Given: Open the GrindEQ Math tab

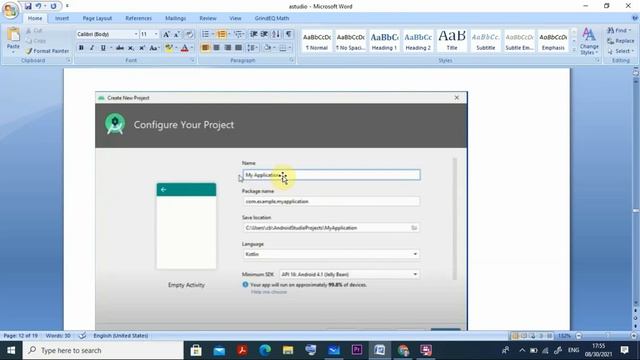Looking at the screenshot, I should 272,18.
